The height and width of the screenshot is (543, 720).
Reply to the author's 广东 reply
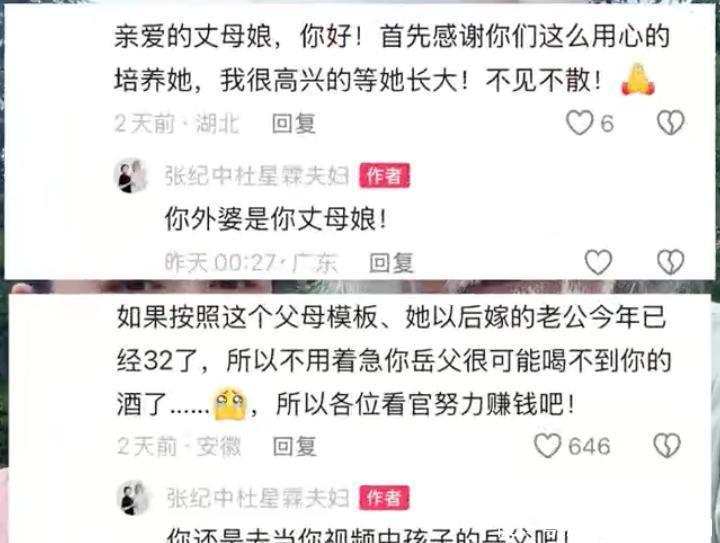(391, 263)
